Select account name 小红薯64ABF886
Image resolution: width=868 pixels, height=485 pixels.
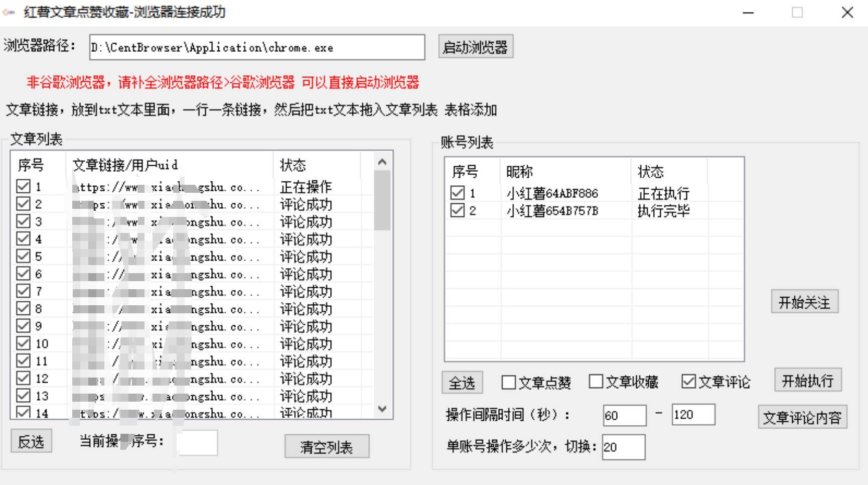(552, 193)
